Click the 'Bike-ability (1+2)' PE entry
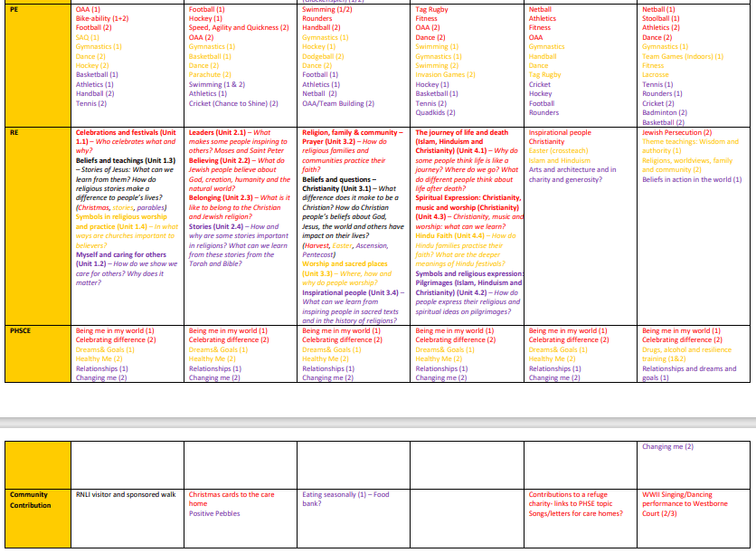The height and width of the screenshot is (553, 756). click(102, 18)
